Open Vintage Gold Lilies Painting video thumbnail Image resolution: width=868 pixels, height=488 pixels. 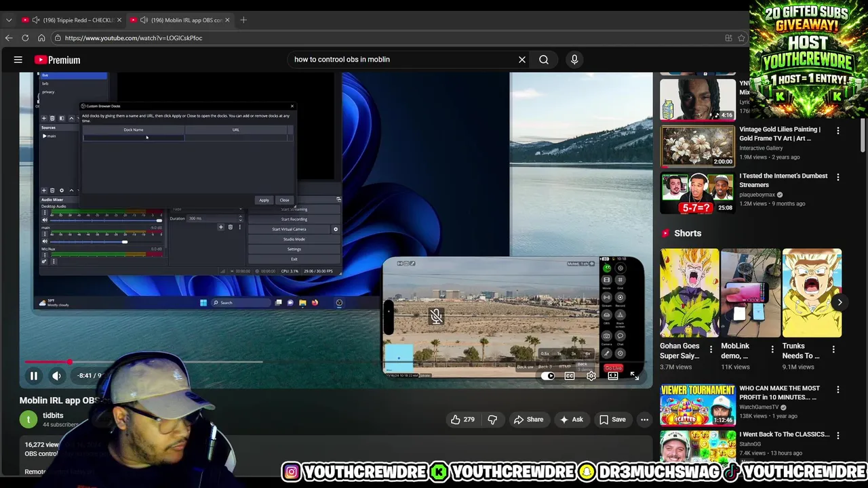(x=698, y=145)
